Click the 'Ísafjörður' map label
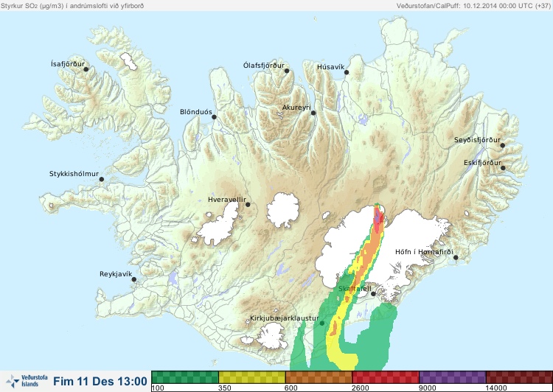 [x=68, y=64]
